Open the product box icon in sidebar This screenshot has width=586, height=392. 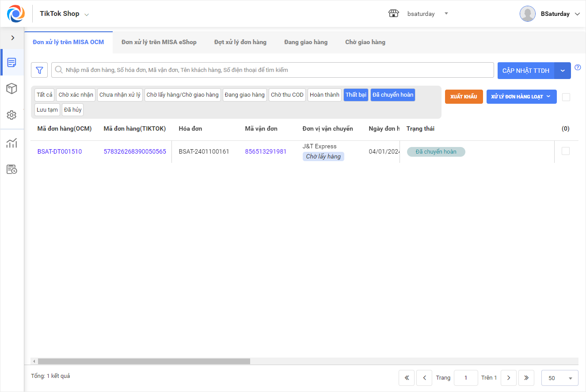point(12,89)
